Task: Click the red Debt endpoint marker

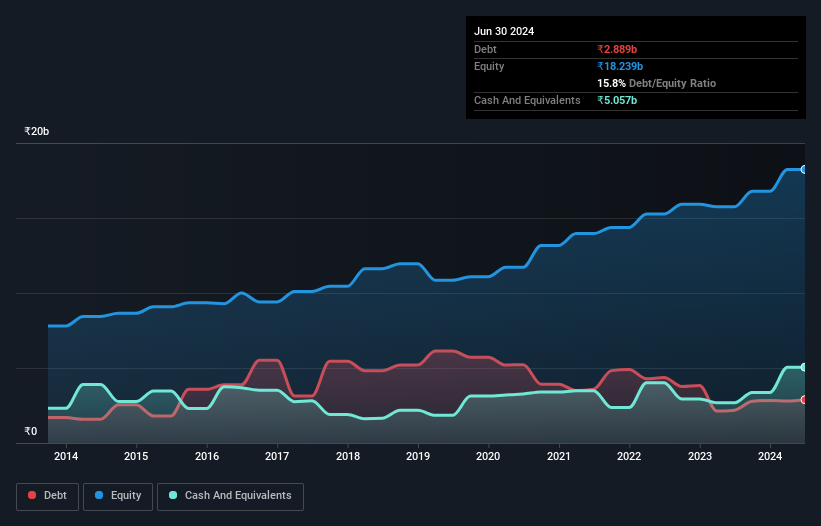Action: pos(804,400)
